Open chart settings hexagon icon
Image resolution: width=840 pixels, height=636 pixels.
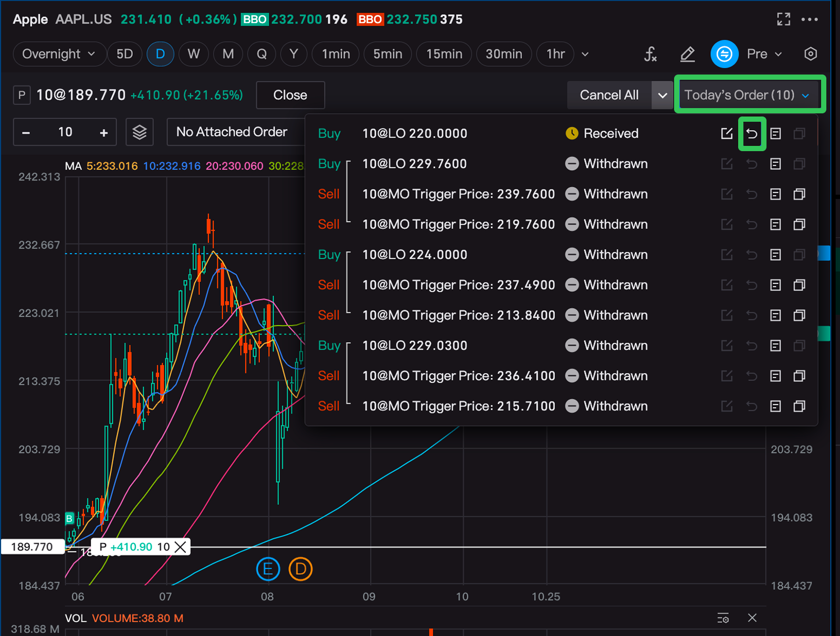coord(810,54)
